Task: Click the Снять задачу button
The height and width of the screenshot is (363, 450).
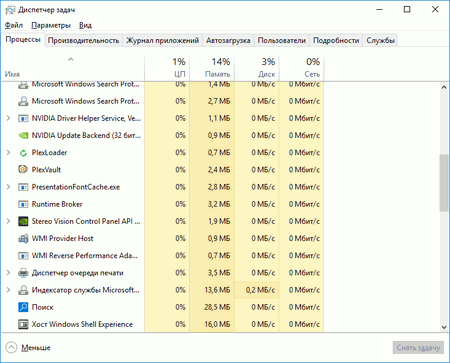Action: [x=418, y=348]
